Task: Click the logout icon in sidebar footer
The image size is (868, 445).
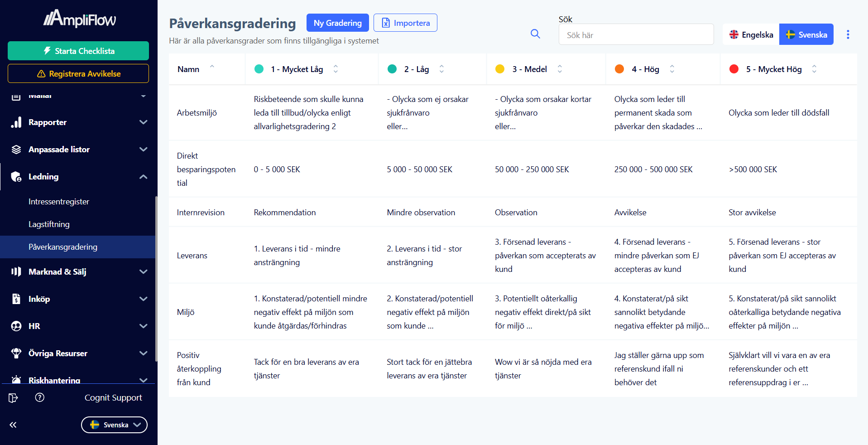Action: 13,398
